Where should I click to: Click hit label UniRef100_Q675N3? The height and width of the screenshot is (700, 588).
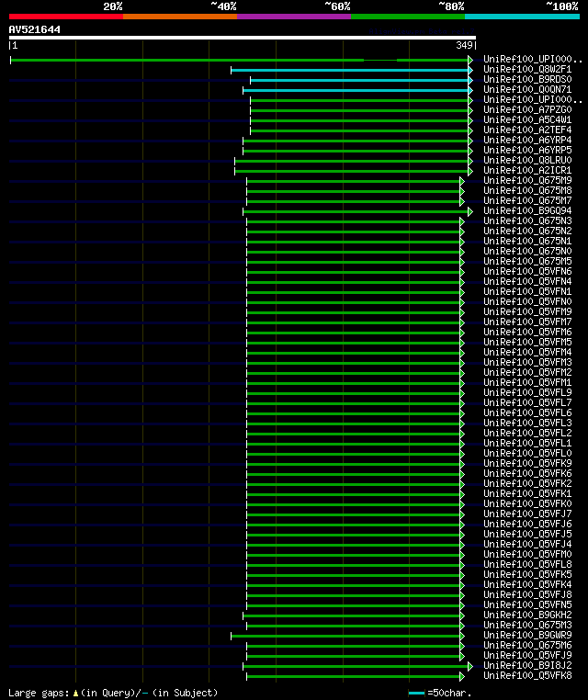coord(527,221)
